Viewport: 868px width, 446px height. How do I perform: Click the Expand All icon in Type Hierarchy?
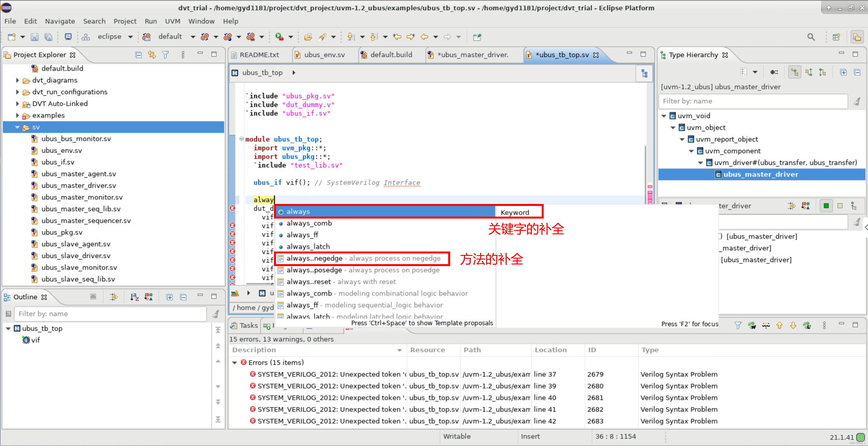click(x=843, y=72)
